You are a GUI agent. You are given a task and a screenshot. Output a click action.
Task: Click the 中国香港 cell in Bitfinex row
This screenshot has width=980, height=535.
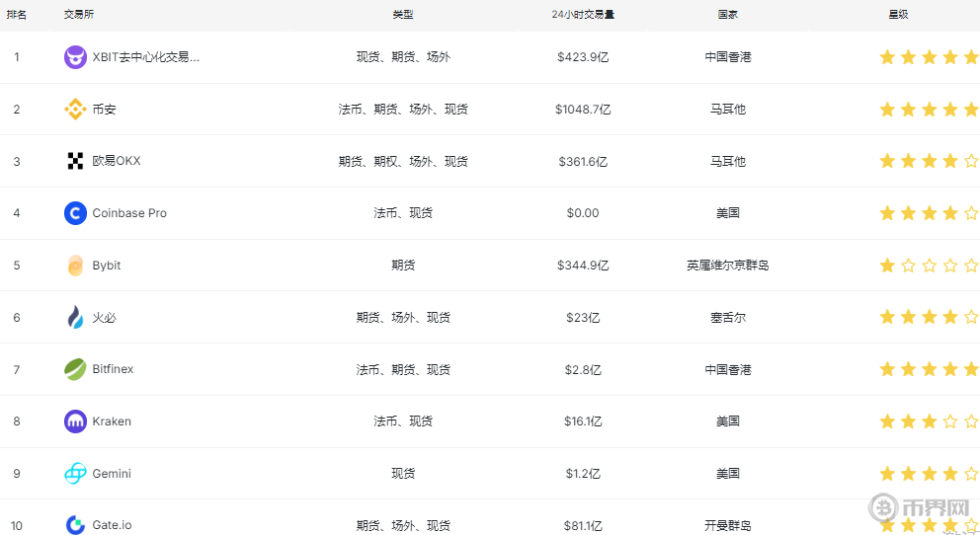pos(727,369)
